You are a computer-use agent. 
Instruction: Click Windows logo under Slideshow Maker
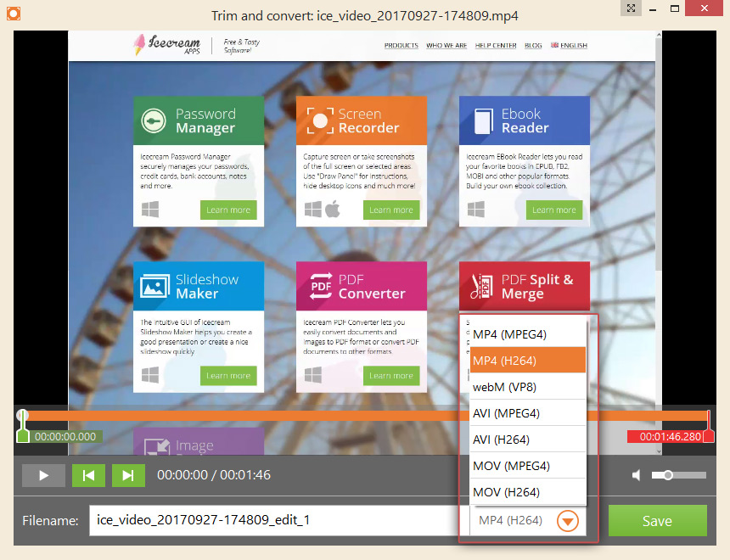click(x=150, y=375)
